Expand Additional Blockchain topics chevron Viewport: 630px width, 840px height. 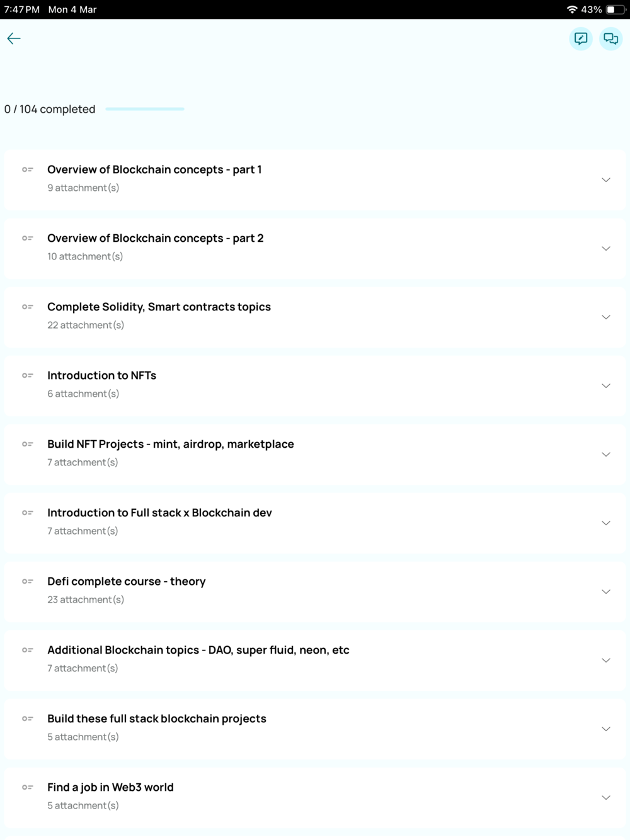pos(606,661)
